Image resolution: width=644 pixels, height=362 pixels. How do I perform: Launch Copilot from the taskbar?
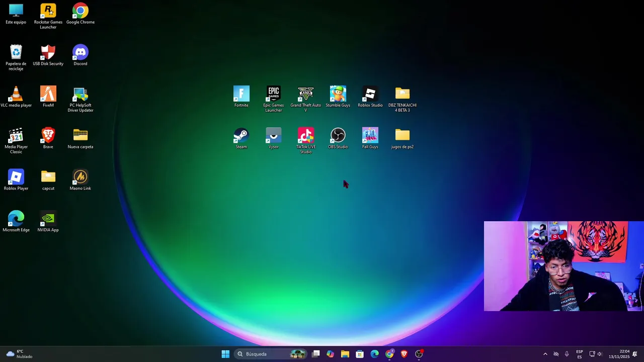coord(331,354)
